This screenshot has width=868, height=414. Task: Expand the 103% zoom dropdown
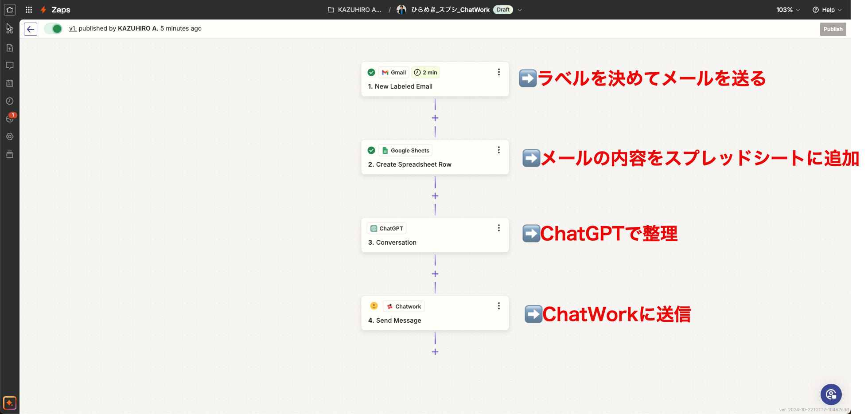pyautogui.click(x=788, y=10)
